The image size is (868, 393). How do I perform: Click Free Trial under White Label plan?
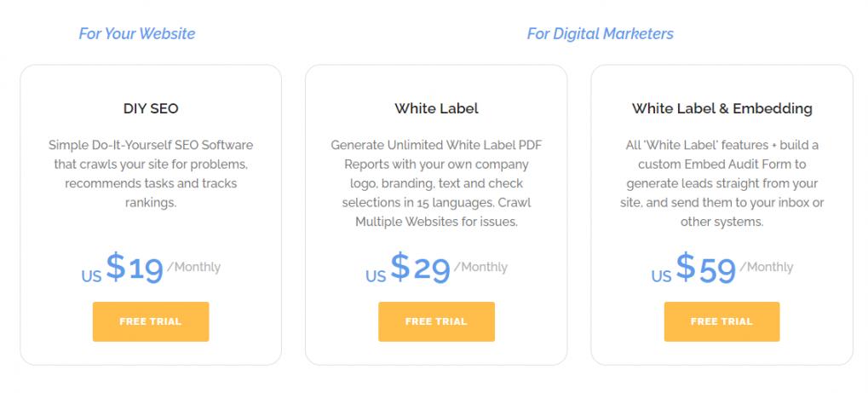(436, 321)
